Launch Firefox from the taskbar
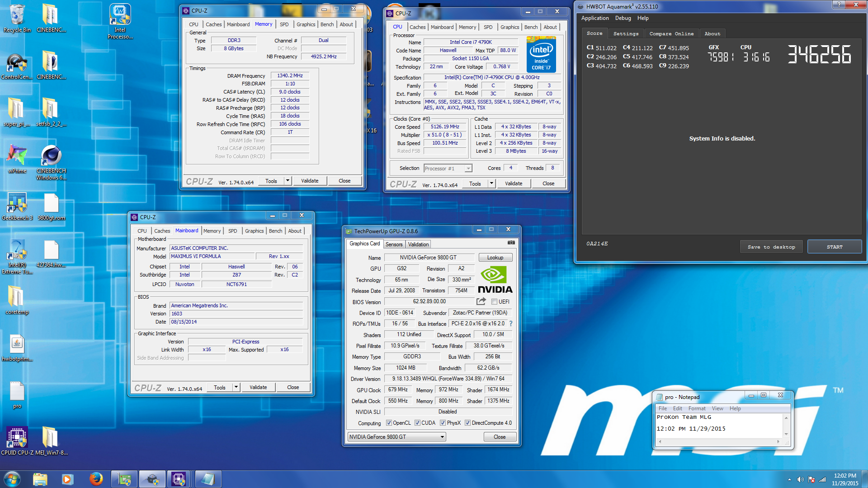 pyautogui.click(x=95, y=479)
